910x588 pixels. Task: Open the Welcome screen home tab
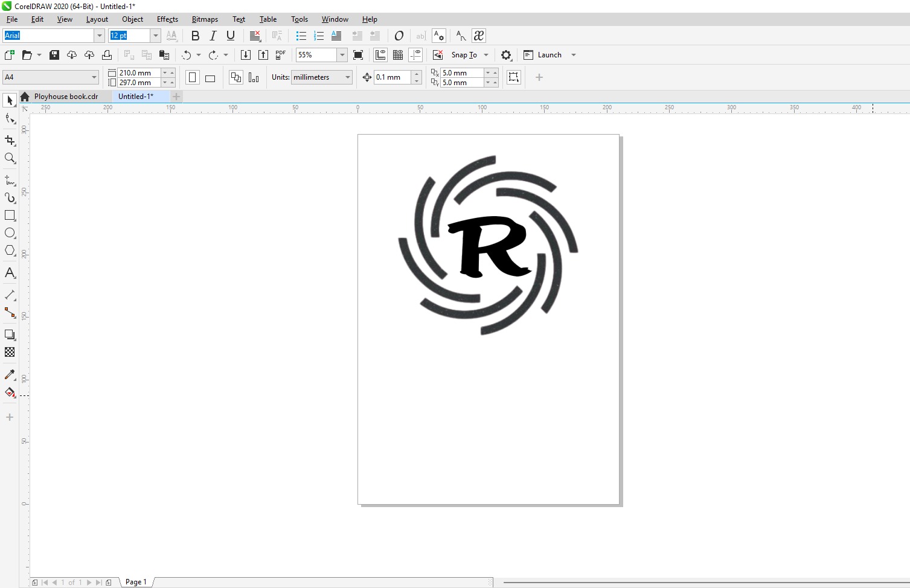click(25, 97)
